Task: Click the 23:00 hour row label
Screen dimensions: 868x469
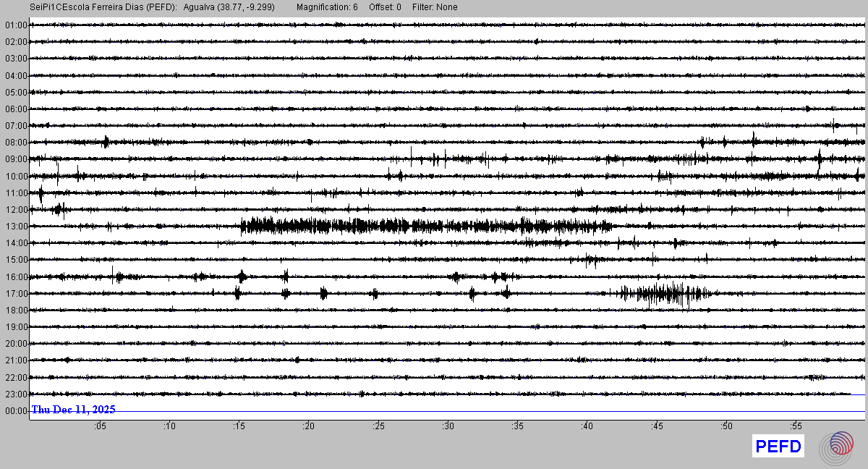Action: (16, 394)
